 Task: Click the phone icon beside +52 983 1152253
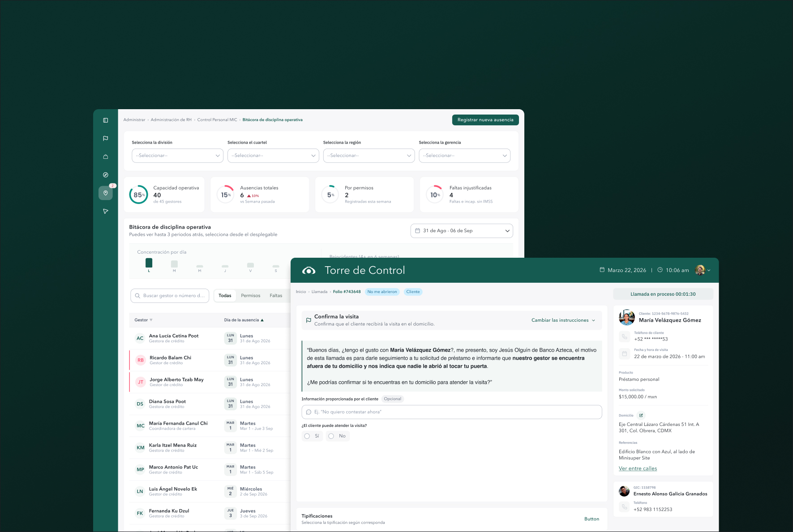click(625, 506)
